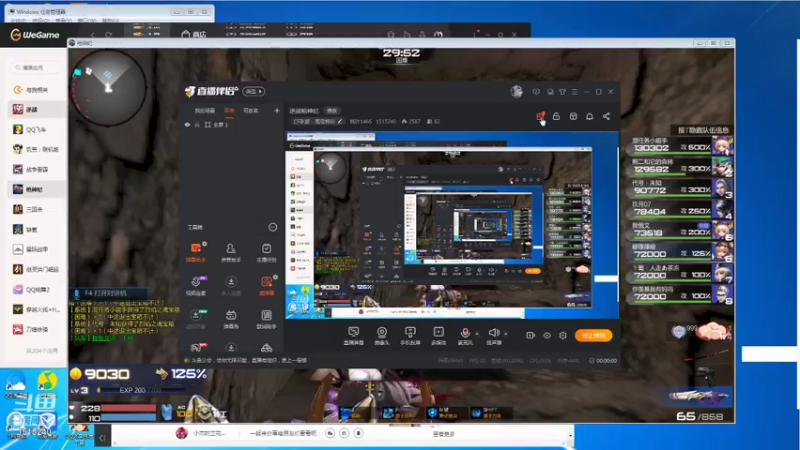Expand the microphone options arrow

pyautogui.click(x=477, y=334)
